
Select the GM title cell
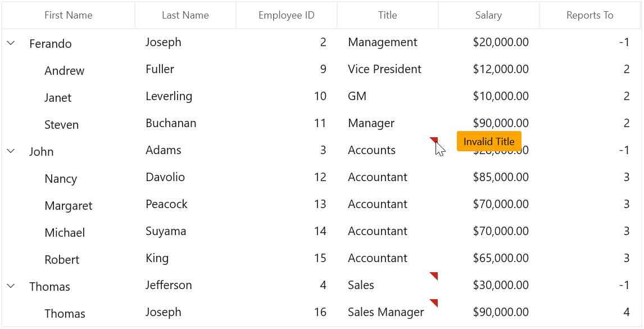pos(388,97)
